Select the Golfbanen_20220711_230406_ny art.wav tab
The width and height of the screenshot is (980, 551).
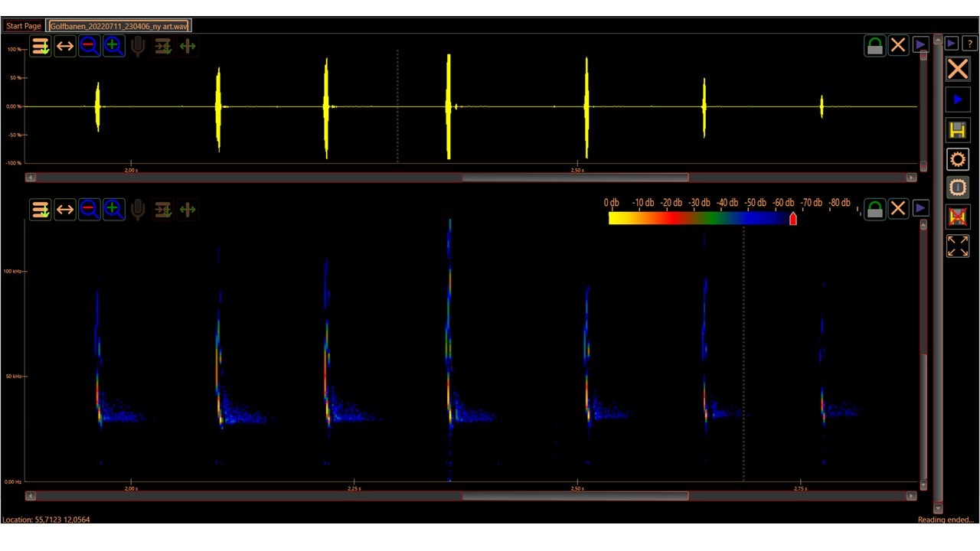click(x=119, y=26)
